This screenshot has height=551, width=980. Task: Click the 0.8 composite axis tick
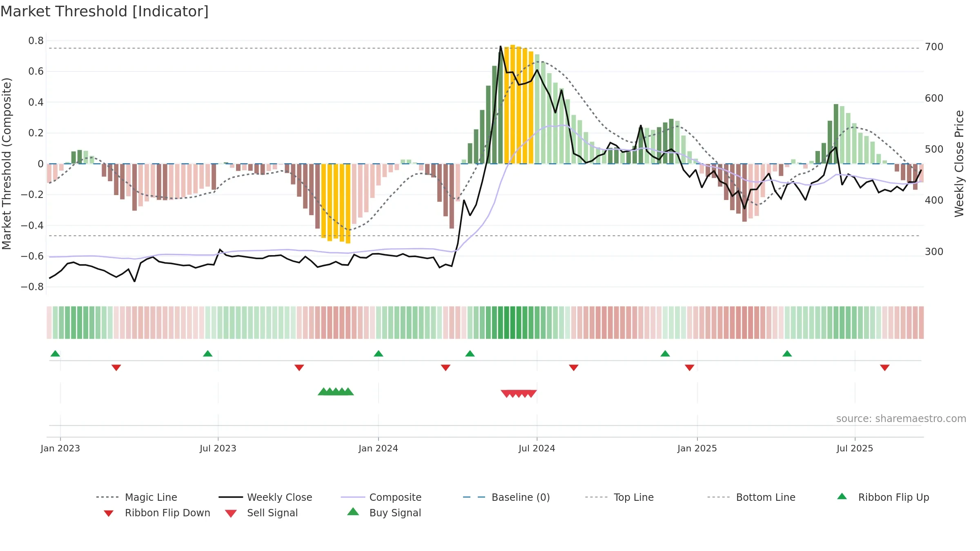36,40
